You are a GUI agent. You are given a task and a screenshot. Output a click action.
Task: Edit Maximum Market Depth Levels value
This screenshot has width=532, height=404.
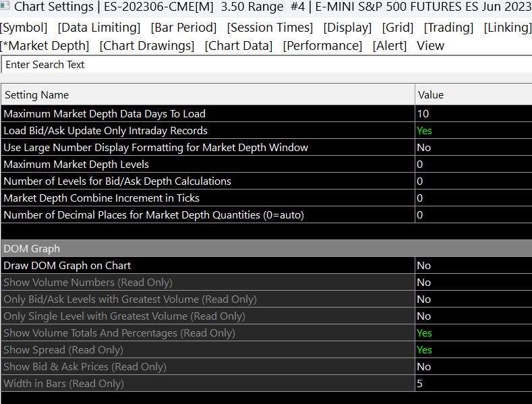coord(473,165)
